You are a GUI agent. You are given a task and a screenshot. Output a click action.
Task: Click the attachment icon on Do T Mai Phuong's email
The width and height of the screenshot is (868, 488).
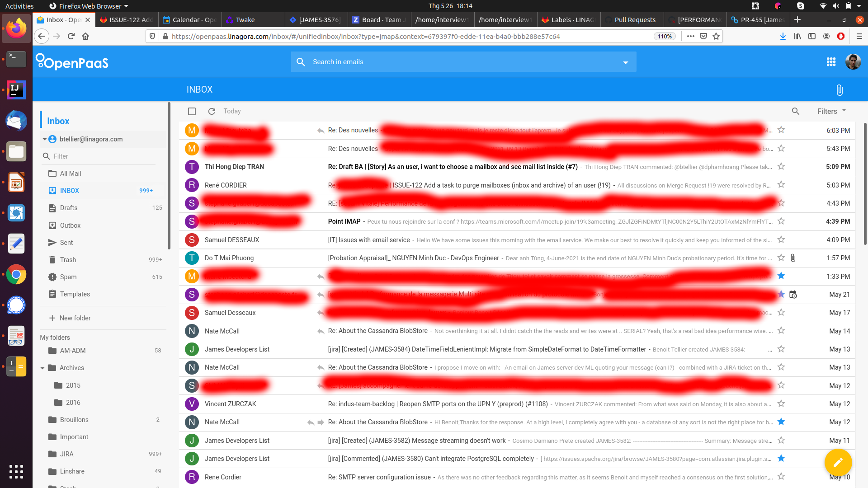(794, 258)
